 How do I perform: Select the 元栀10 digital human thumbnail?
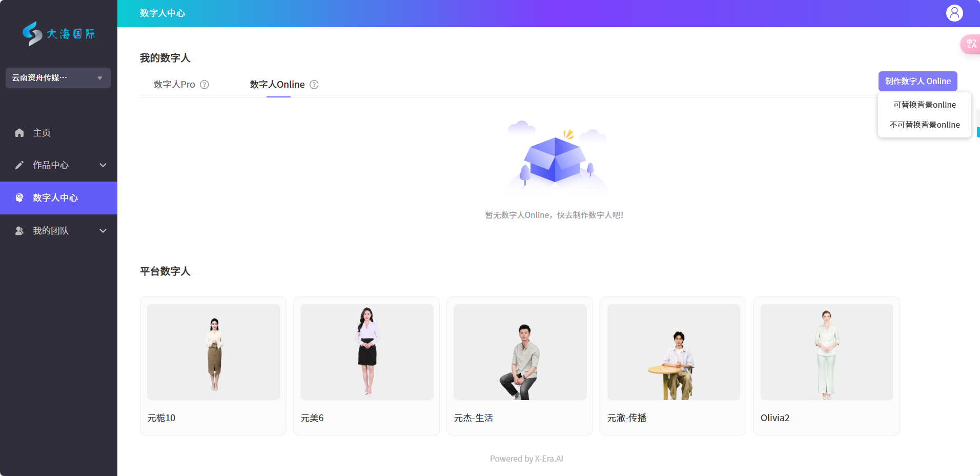(214, 352)
